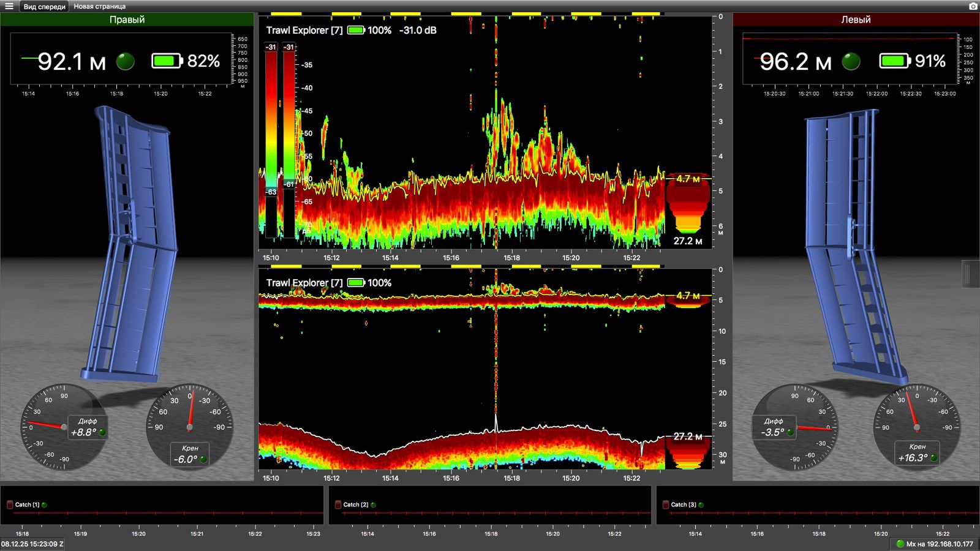980x551 pixels.
Task: Click green status light beside 96.2 м
Action: coord(851,61)
